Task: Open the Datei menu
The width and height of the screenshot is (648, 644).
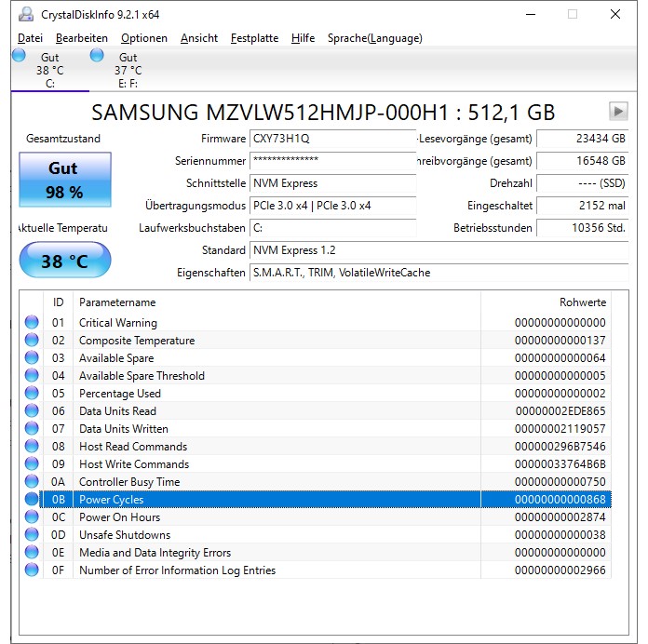Action: (30, 38)
